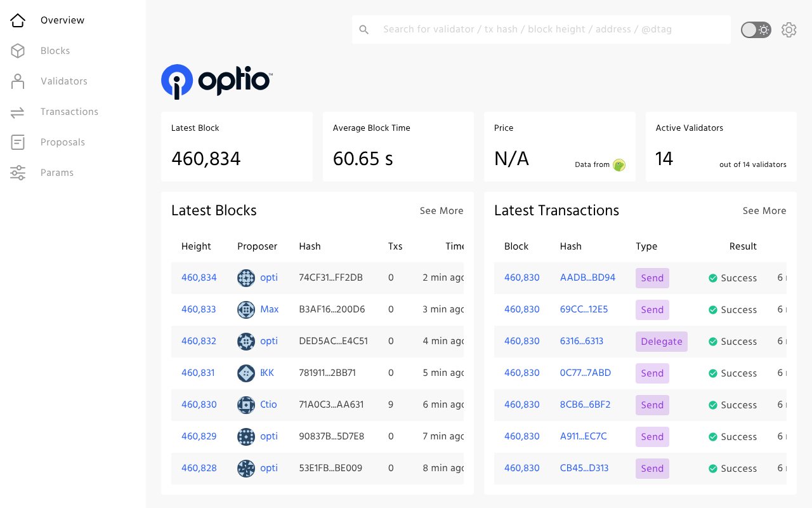Click See More in Latest Blocks

click(x=442, y=211)
